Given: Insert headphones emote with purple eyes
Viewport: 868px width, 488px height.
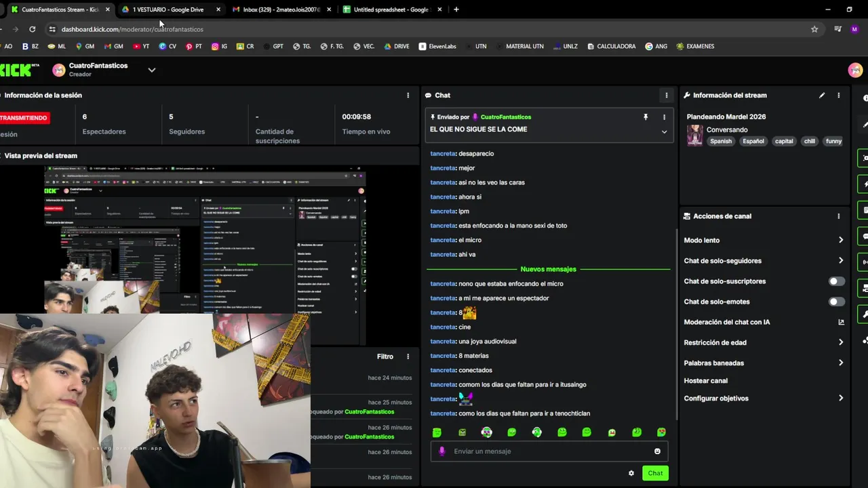Looking at the screenshot, I should click(x=487, y=432).
